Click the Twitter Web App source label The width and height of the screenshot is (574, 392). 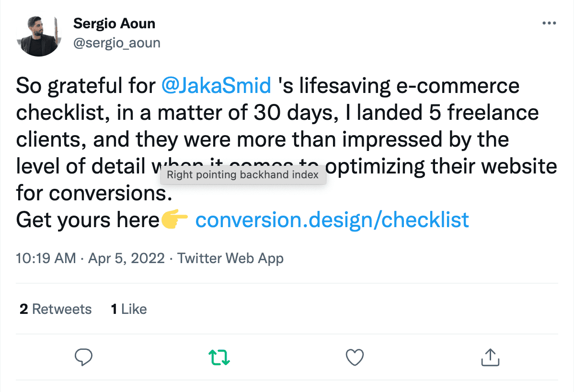(x=230, y=258)
